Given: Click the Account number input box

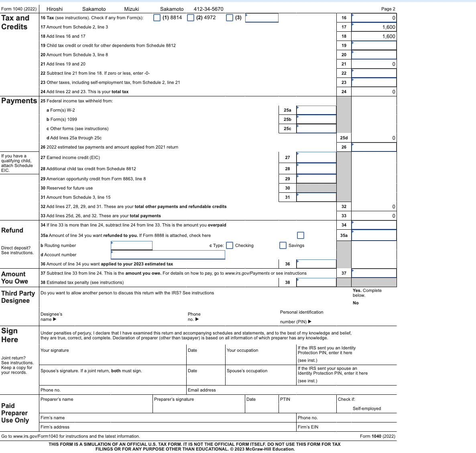Looking at the screenshot, I should (168, 255).
